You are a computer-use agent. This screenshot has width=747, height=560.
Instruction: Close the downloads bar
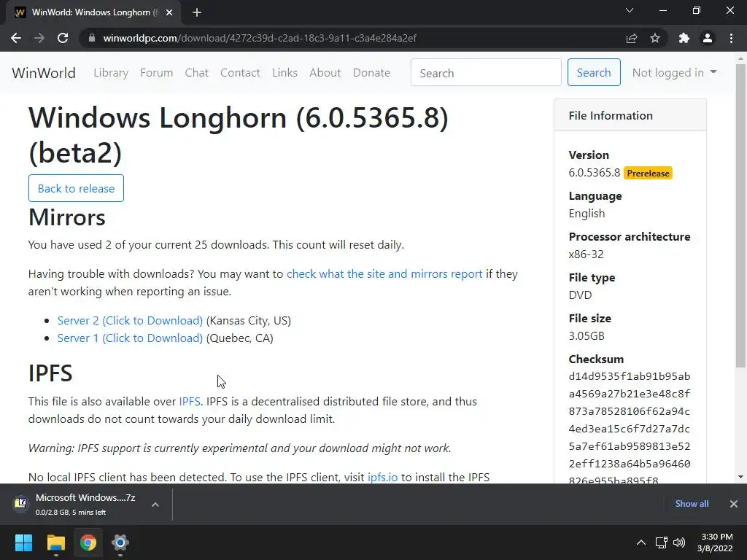click(x=734, y=504)
